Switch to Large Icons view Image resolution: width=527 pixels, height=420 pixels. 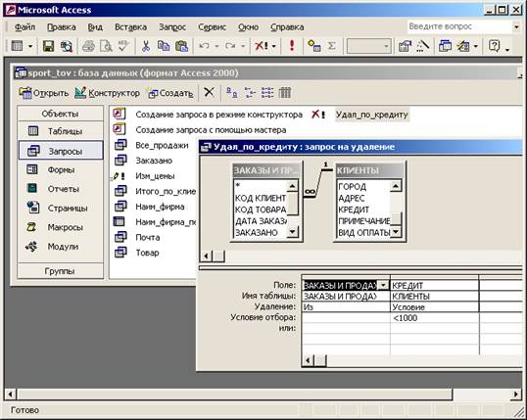(x=232, y=92)
